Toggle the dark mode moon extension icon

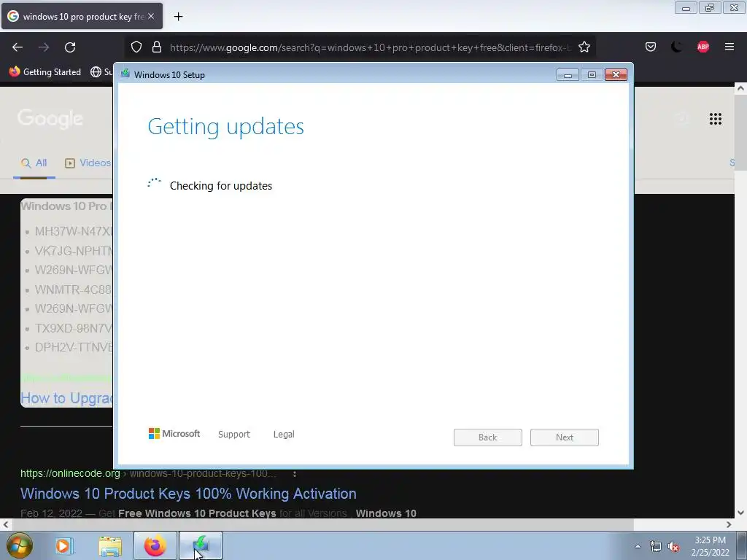[x=676, y=47]
